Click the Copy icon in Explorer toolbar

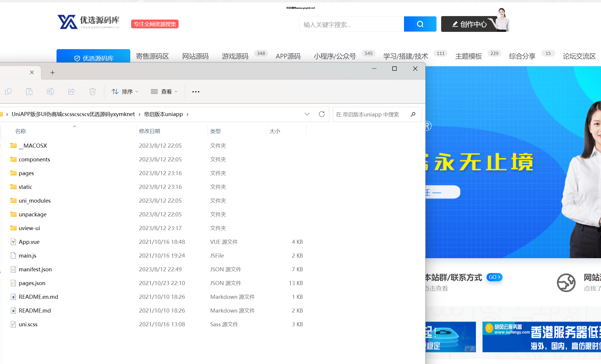click(x=8, y=92)
